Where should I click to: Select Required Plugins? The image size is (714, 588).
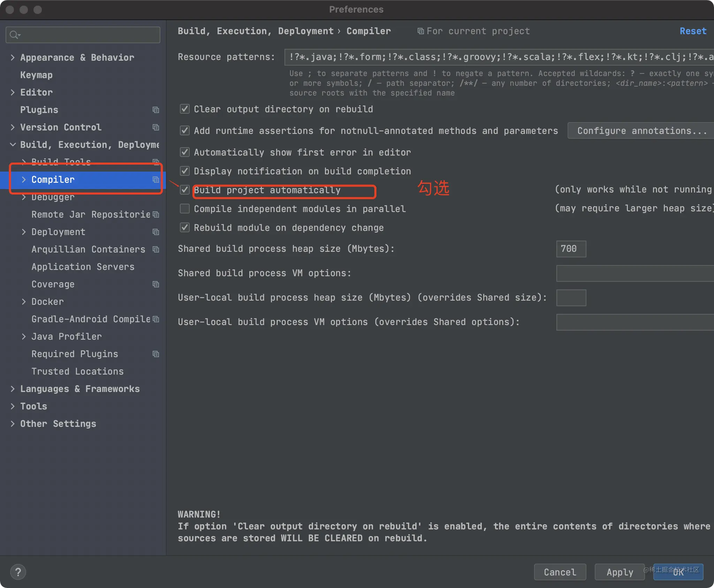75,354
